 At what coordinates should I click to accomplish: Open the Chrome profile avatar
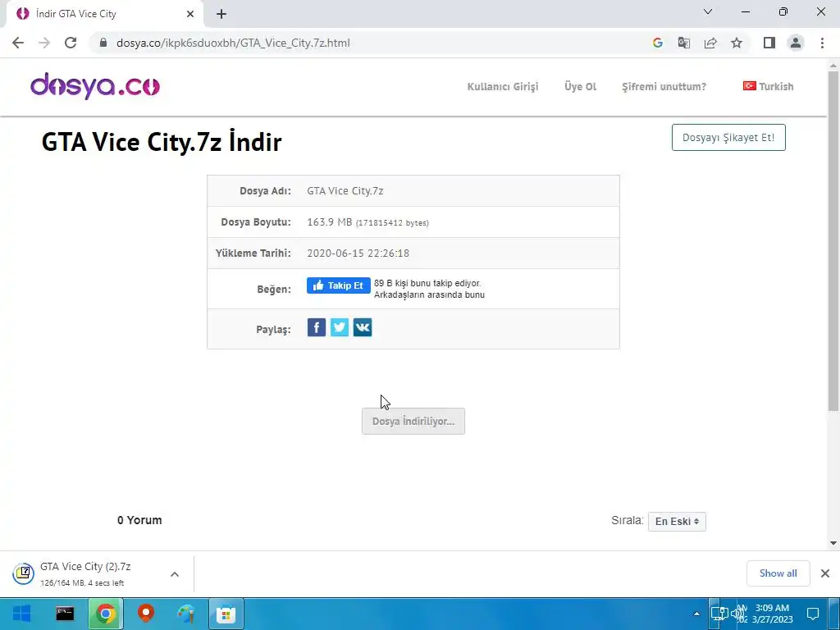(796, 43)
